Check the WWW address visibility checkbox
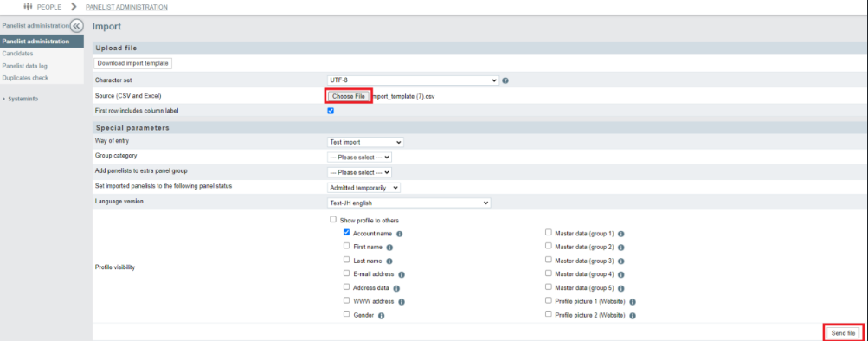This screenshot has width=868, height=341. [x=346, y=300]
